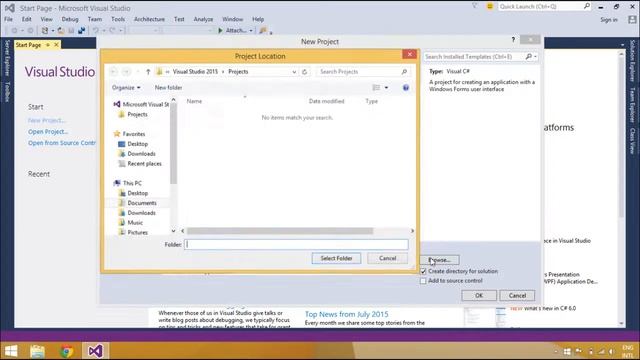Select Favorites in the navigation pane
The height and width of the screenshot is (360, 640).
pos(129,134)
